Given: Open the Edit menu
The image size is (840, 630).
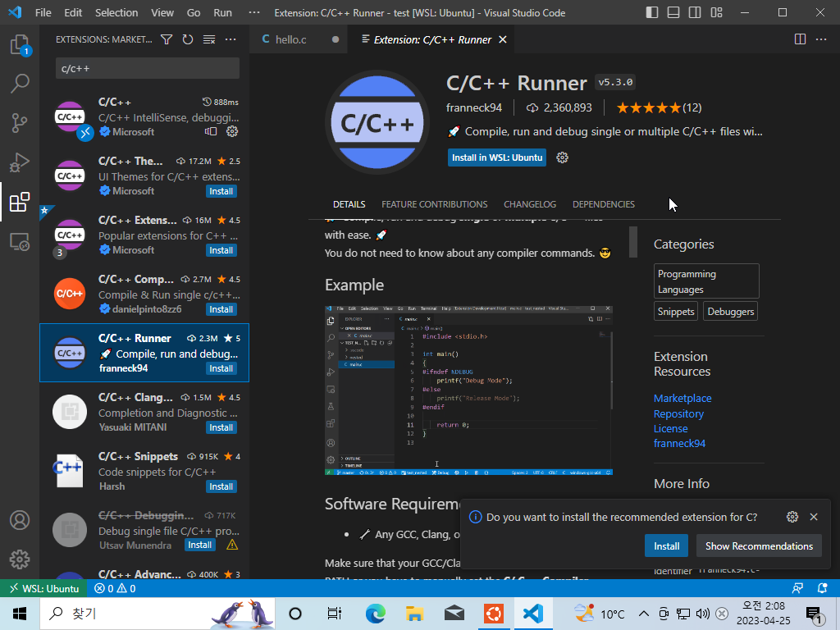Looking at the screenshot, I should [73, 12].
